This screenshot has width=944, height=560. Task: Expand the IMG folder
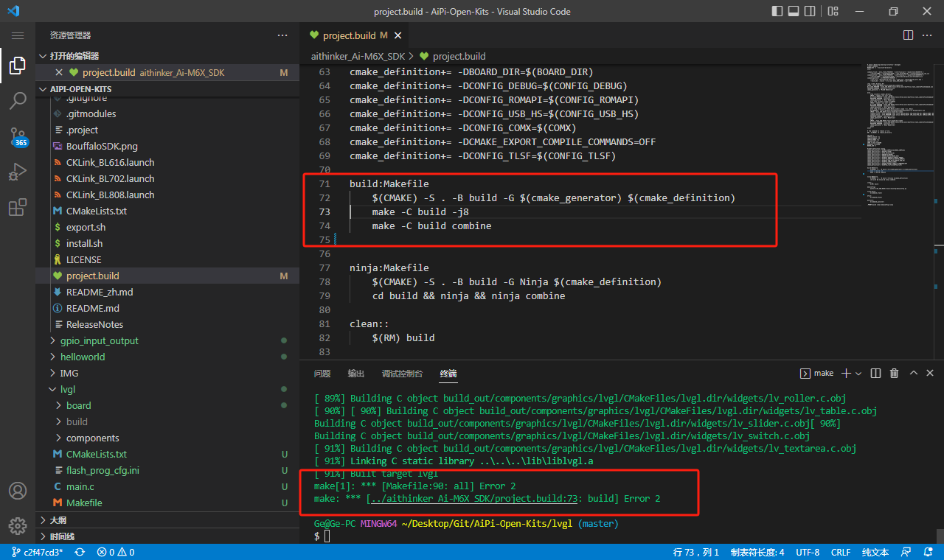167,373
